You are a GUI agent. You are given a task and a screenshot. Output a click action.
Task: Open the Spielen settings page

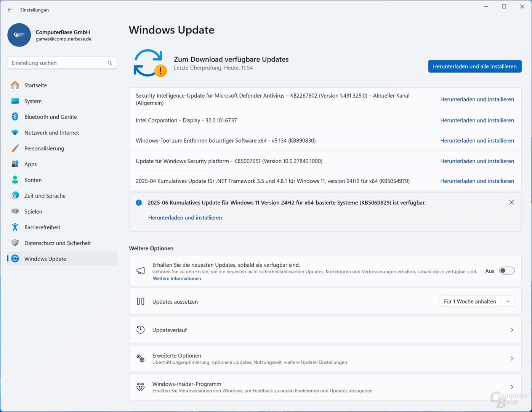tap(62, 211)
